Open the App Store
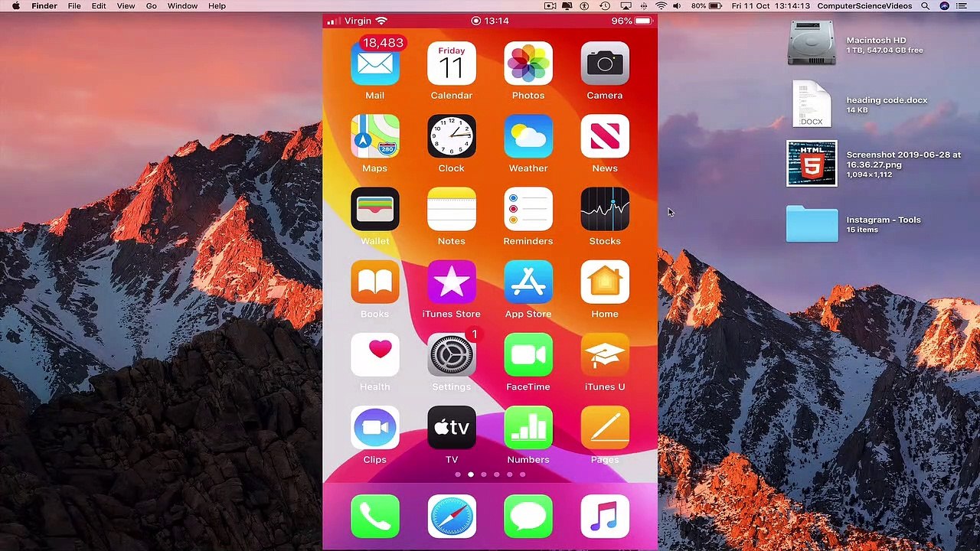 pos(528,282)
